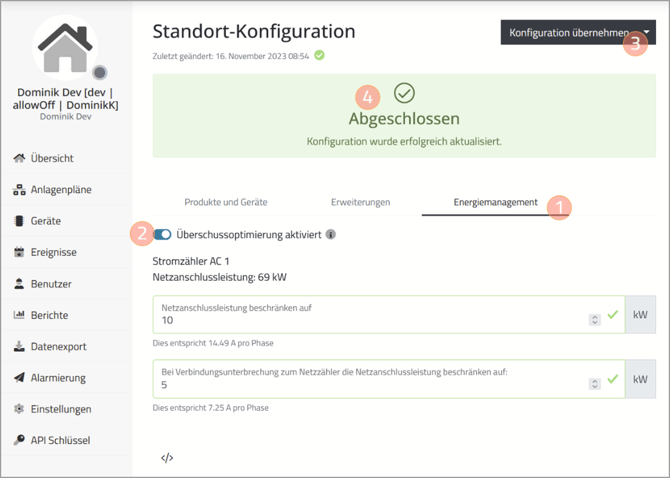Click stepper arrows in Verbindungsunterbrechung field

click(x=595, y=382)
